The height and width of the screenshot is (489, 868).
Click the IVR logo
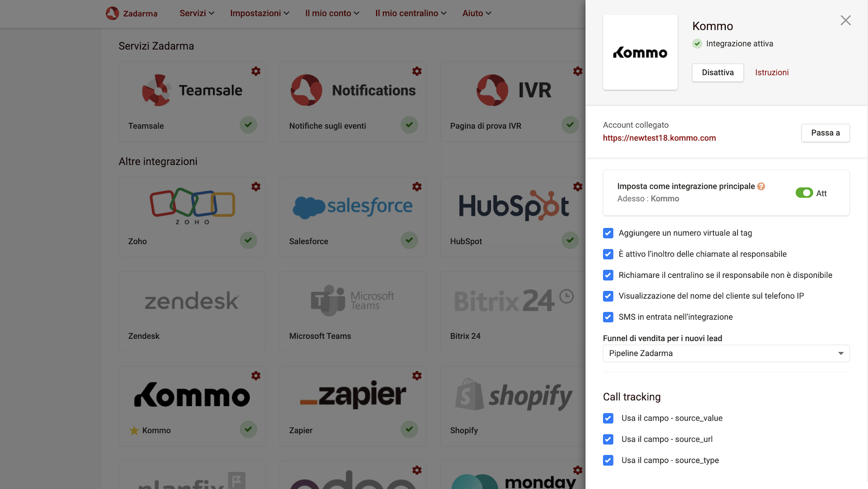(514, 90)
